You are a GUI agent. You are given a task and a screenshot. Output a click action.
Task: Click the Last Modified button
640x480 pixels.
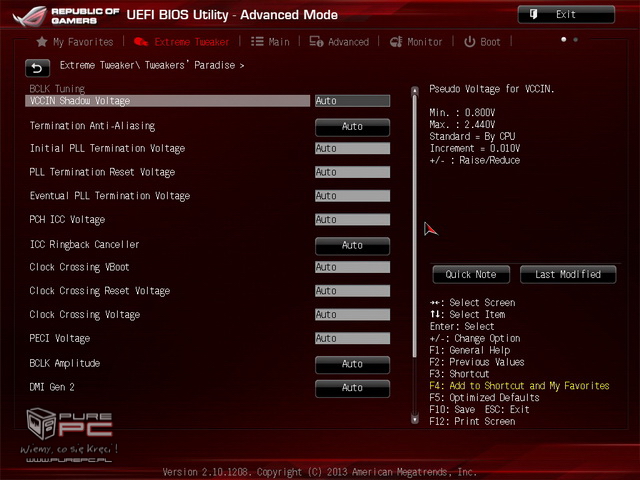click(x=568, y=274)
